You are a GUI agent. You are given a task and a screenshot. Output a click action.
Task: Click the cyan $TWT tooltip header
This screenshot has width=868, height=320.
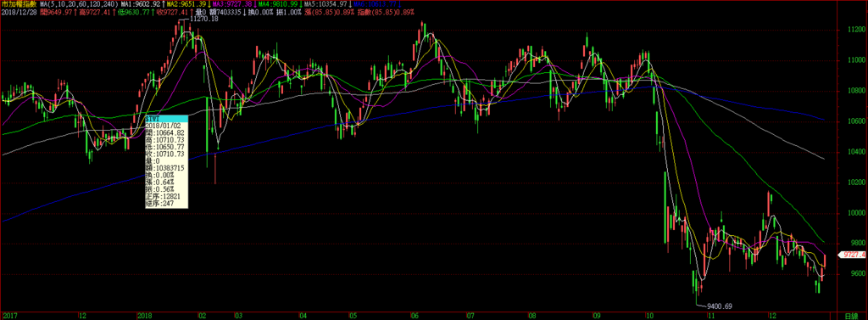pyautogui.click(x=166, y=119)
